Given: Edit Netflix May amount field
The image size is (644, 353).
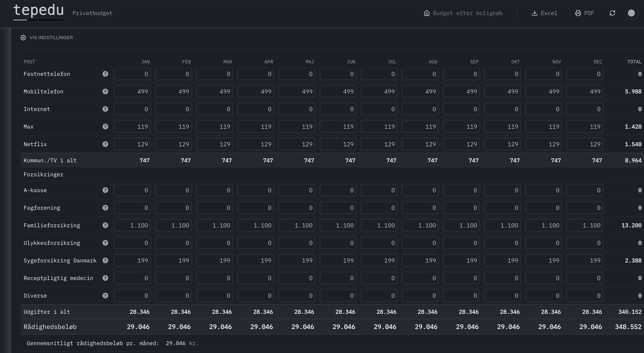Looking at the screenshot, I should (x=297, y=144).
